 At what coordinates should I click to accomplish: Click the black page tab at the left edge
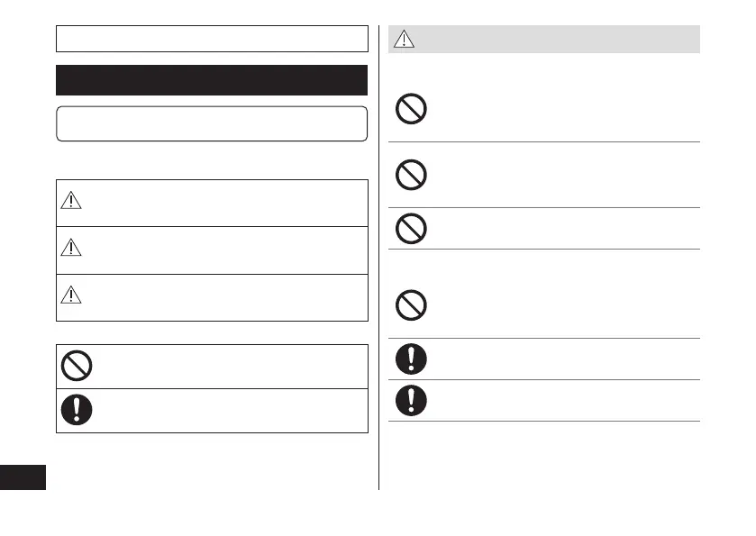click(x=23, y=477)
